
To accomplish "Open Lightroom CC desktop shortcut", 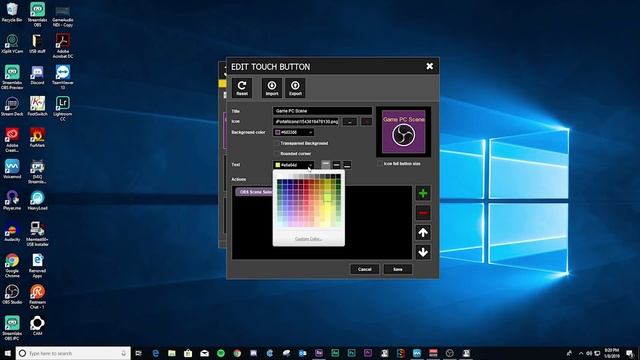I will 62,108.
